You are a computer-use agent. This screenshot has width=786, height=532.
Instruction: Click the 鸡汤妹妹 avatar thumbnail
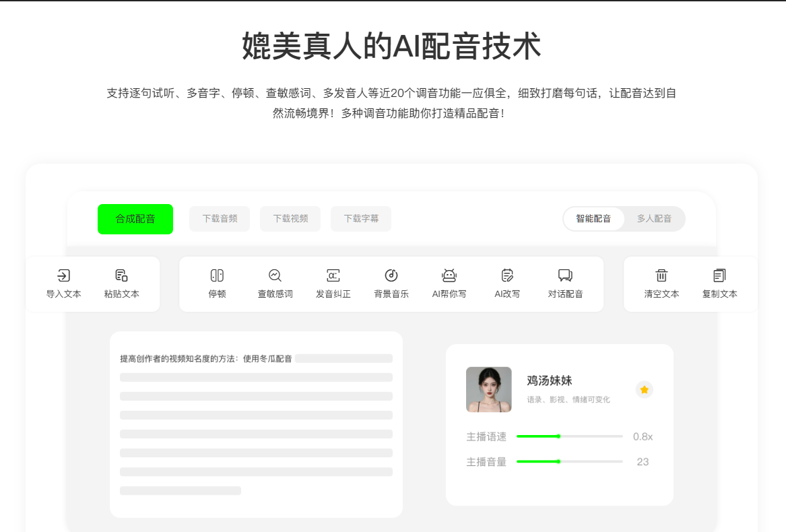point(489,390)
